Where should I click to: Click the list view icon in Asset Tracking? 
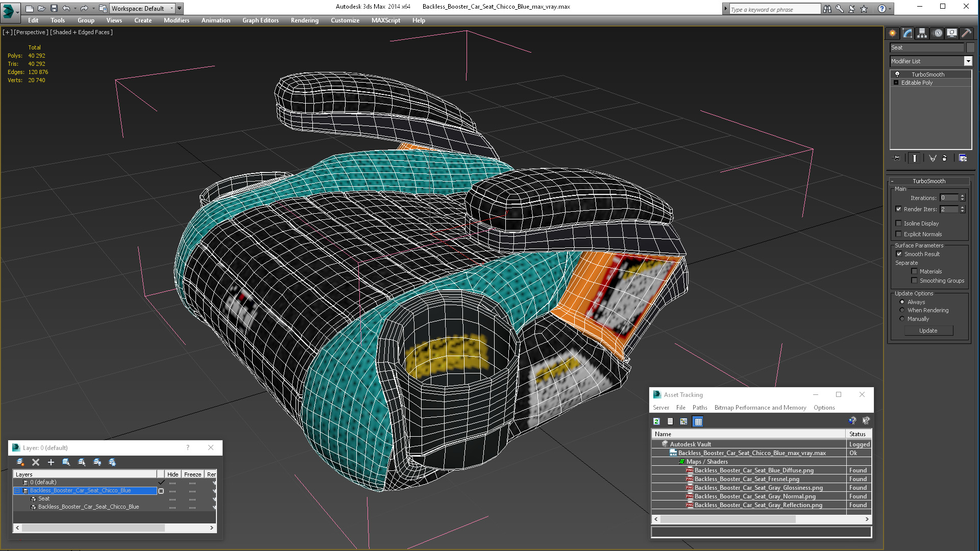(x=670, y=421)
